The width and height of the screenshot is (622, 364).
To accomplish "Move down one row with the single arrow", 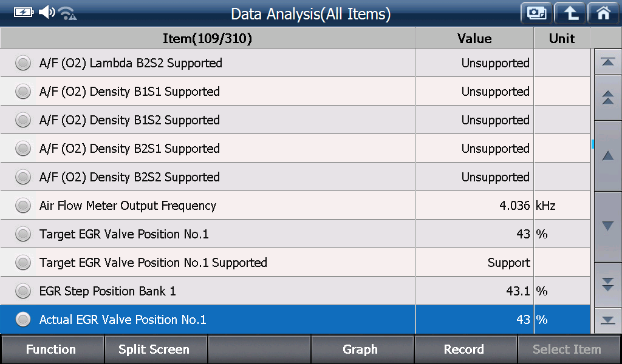I will pos(607,226).
